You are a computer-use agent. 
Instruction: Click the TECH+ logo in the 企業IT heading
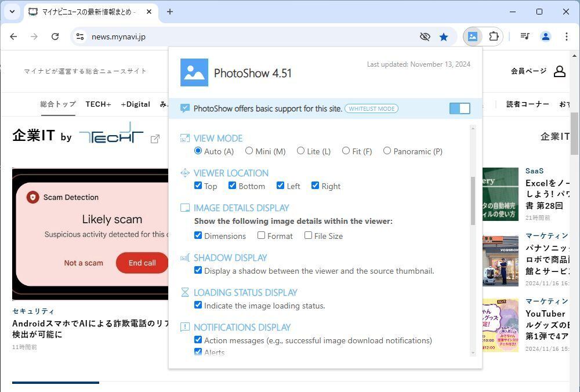pyautogui.click(x=111, y=133)
